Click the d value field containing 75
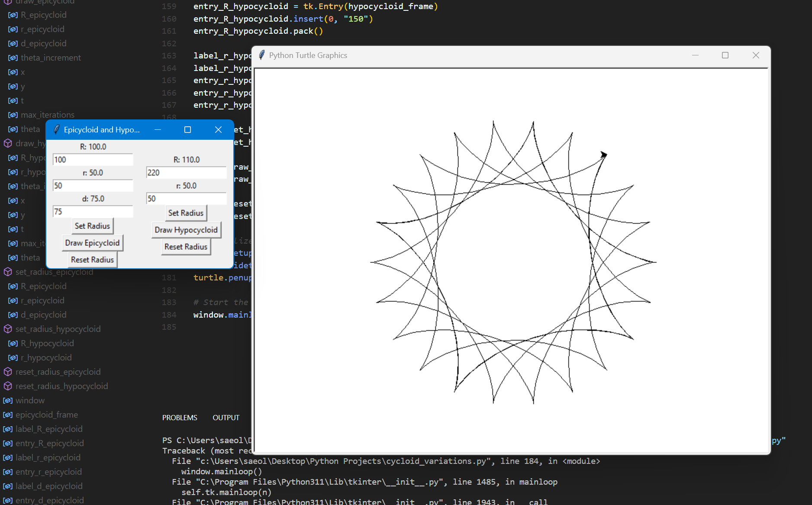This screenshot has width=812, height=505. (92, 211)
